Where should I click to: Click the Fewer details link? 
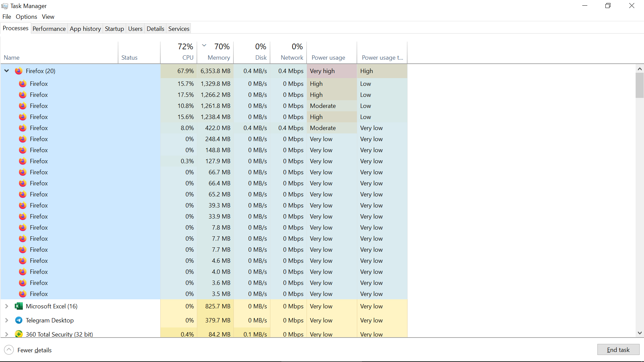(x=35, y=350)
